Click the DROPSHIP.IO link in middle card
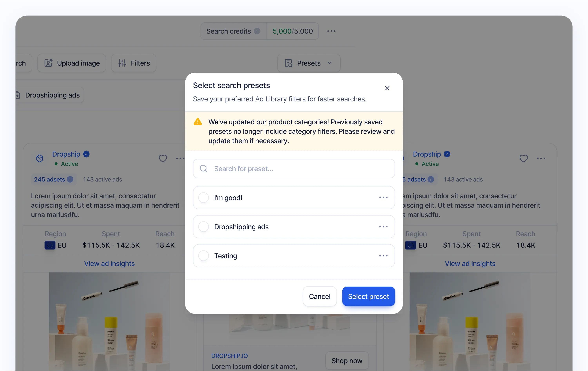The width and height of the screenshot is (588, 371). click(x=230, y=356)
